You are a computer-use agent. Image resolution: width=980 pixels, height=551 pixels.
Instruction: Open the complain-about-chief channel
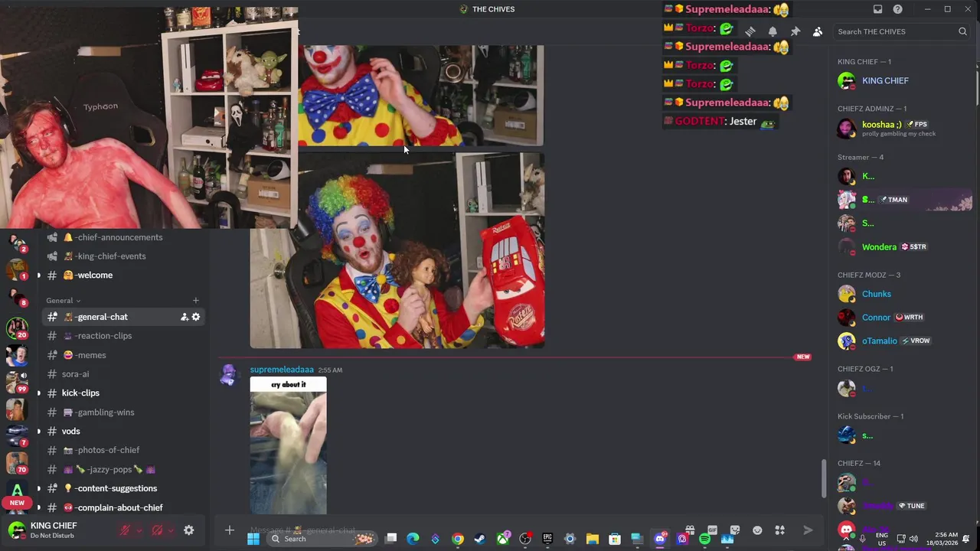click(x=122, y=507)
